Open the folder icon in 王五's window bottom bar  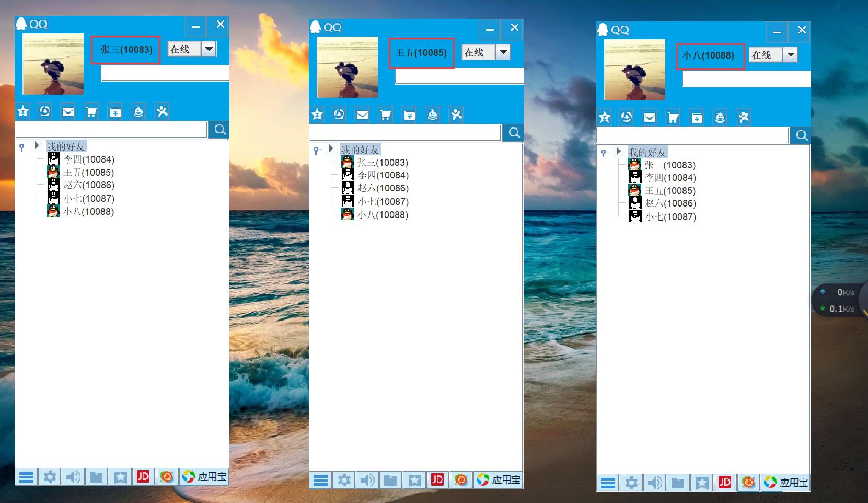point(390,480)
